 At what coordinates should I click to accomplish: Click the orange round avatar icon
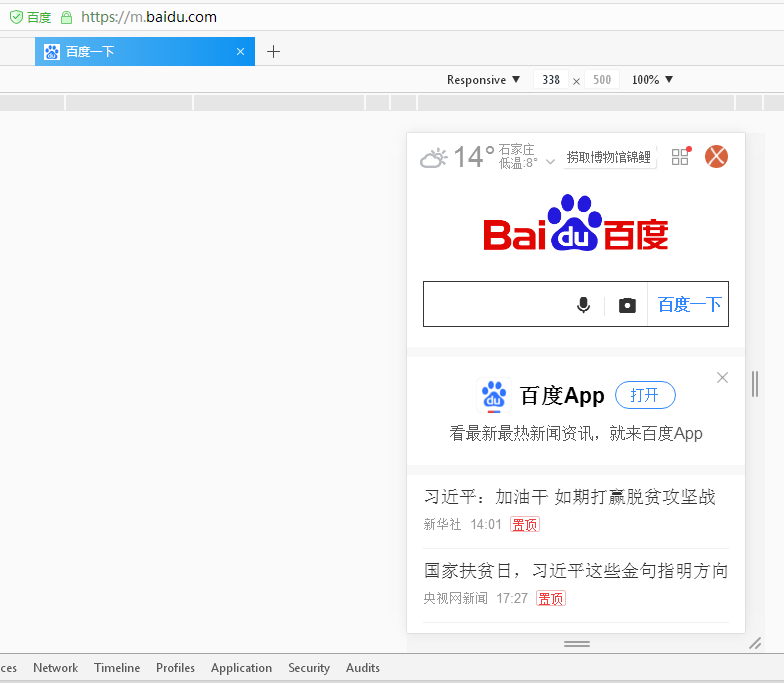pyautogui.click(x=716, y=156)
